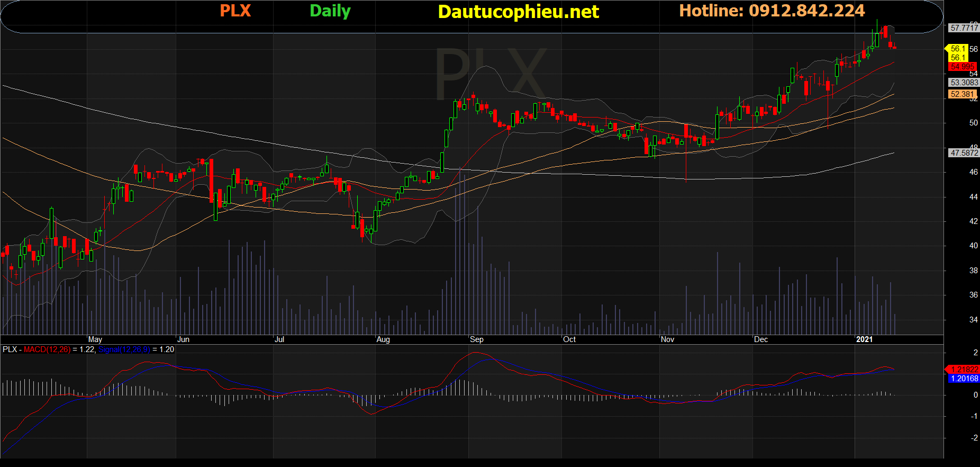Image resolution: width=980 pixels, height=467 pixels.
Task: Select the 47.5872 price label
Action: click(x=964, y=153)
